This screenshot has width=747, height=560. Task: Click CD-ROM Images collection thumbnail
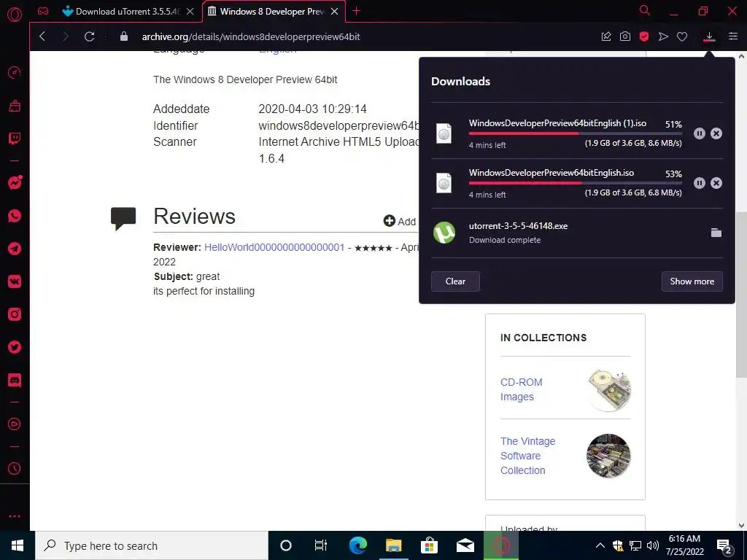coord(609,389)
